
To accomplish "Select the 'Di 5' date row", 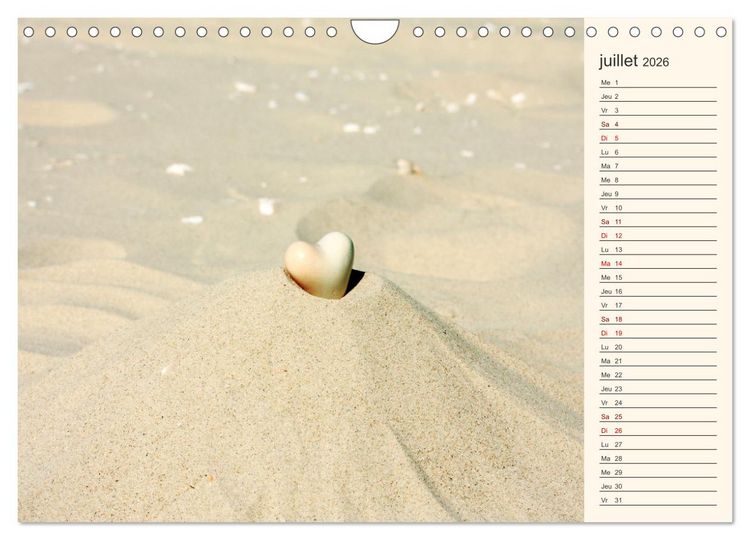I will pos(658,138).
